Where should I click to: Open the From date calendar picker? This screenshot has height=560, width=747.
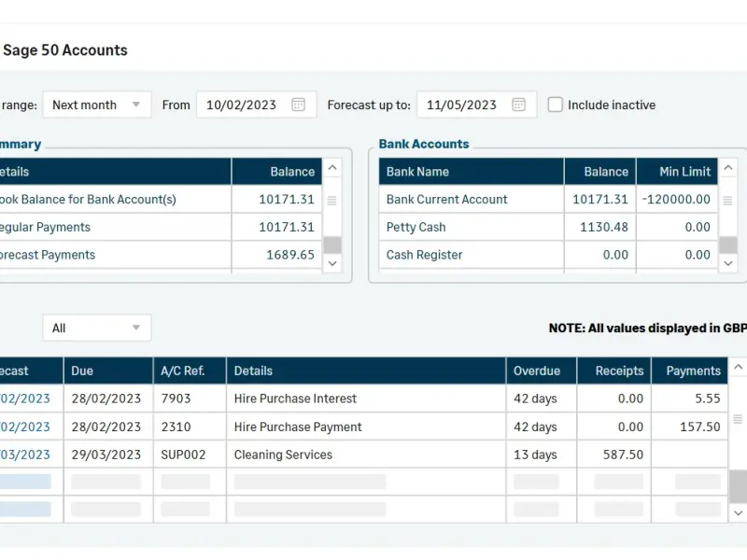(x=299, y=105)
